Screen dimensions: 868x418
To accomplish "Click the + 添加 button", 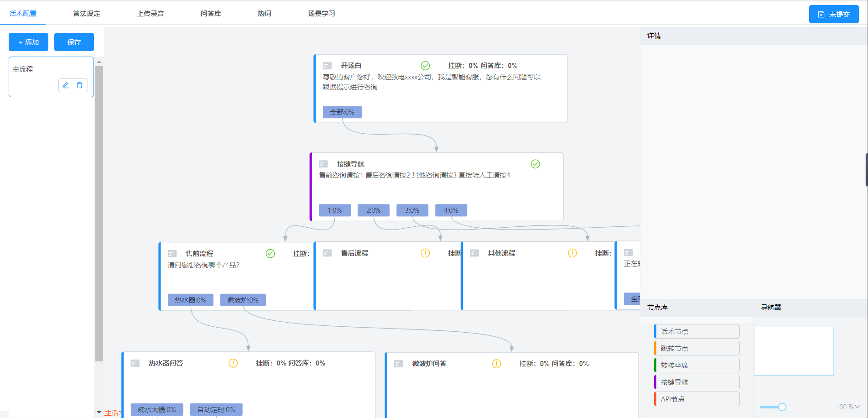I will (28, 42).
